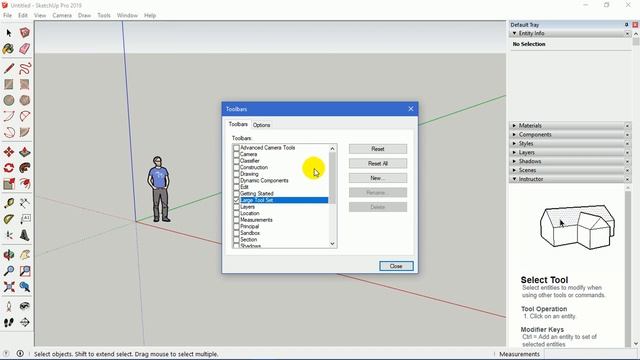Click the Zoom Extents tool

[x=9, y=287]
